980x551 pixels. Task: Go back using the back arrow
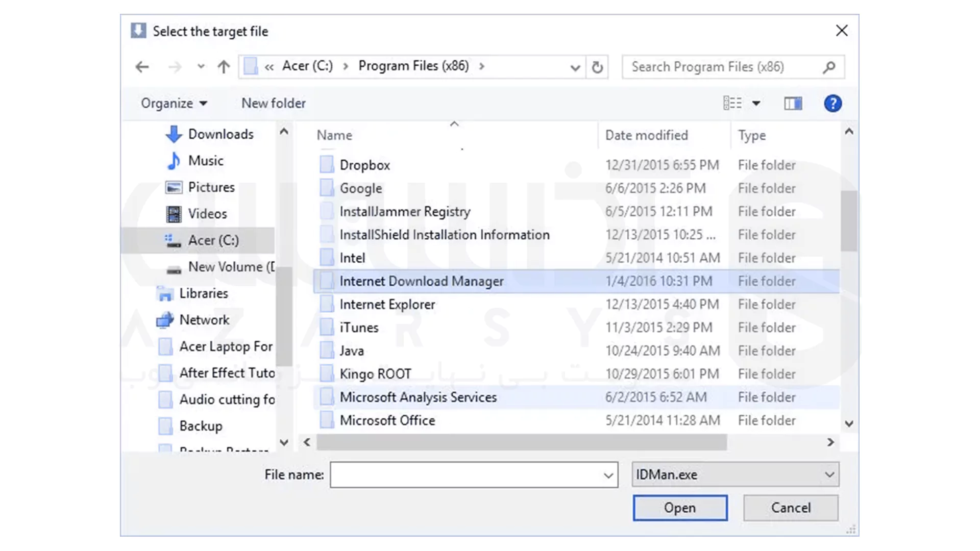point(142,67)
